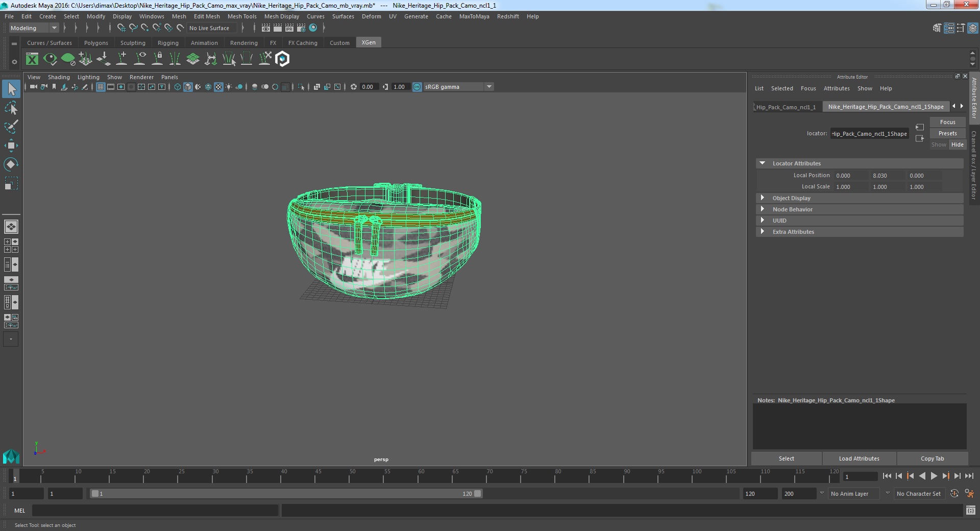The height and width of the screenshot is (531, 980).
Task: Click range slider end handle at 120
Action: pyautogui.click(x=477, y=494)
